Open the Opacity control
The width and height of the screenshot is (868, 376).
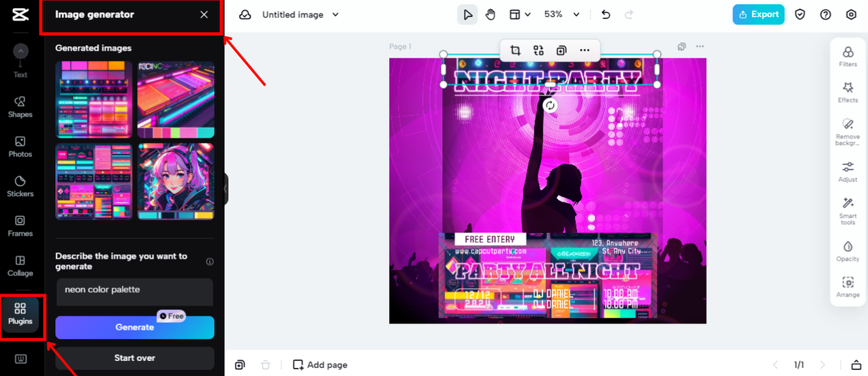(848, 251)
